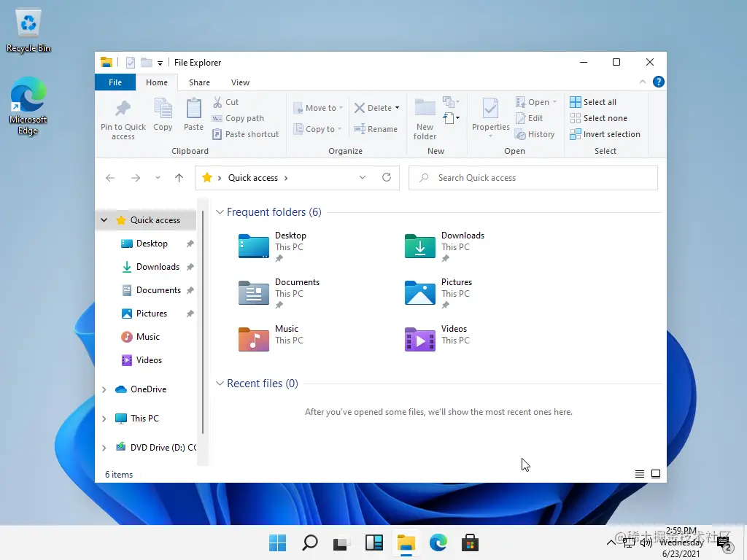Click Select none in the ribbon
This screenshot has height=560, width=747.
[599, 118]
